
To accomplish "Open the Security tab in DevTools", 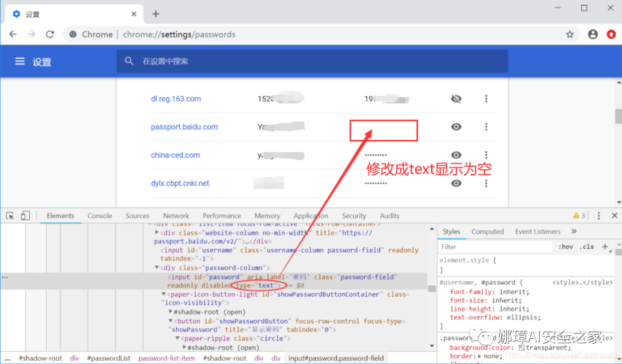I will [x=354, y=216].
